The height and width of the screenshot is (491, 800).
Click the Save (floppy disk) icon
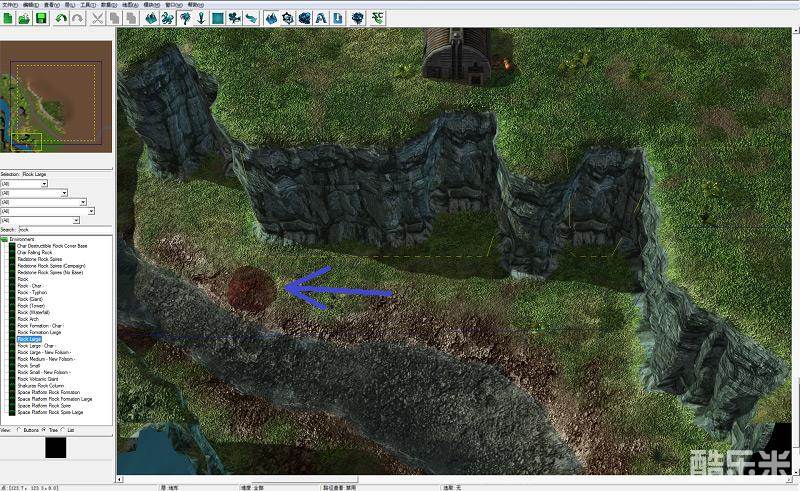point(41,18)
